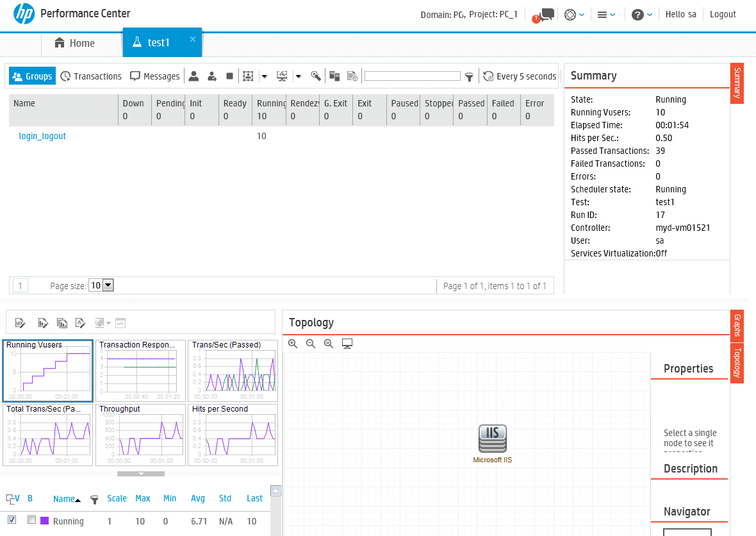Zoom in on the Topology view
Screen dimensions: 756x536
click(x=293, y=344)
